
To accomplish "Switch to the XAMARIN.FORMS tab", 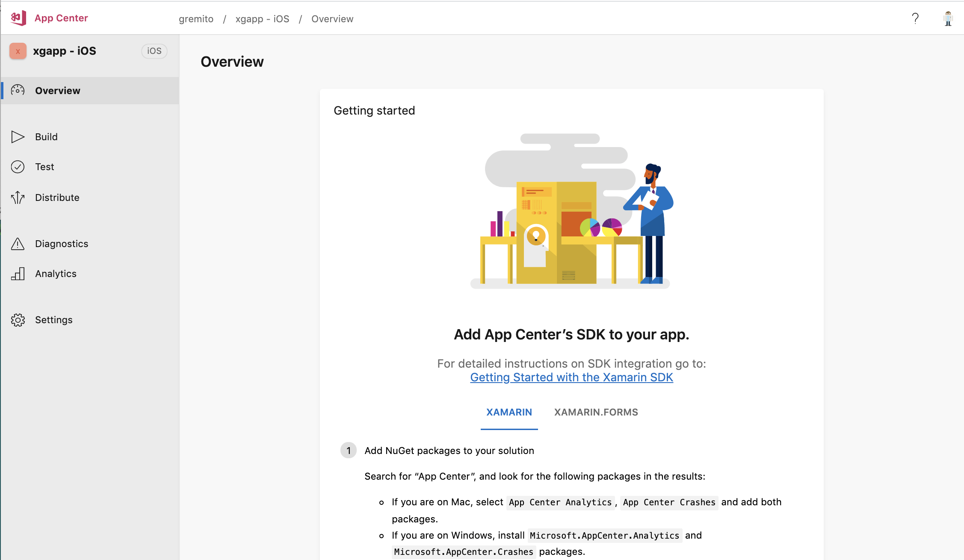I will [x=596, y=412].
